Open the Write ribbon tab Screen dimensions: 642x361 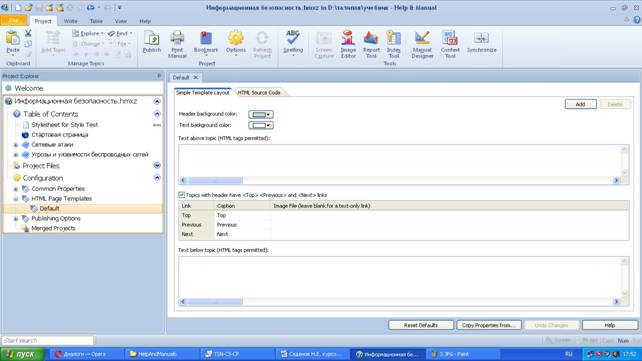[x=70, y=21]
